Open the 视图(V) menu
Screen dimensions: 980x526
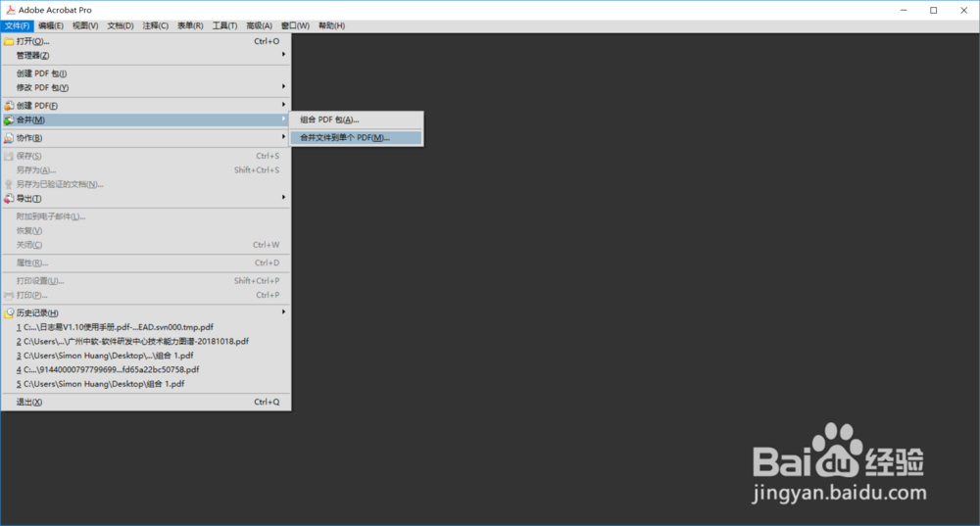(85, 25)
